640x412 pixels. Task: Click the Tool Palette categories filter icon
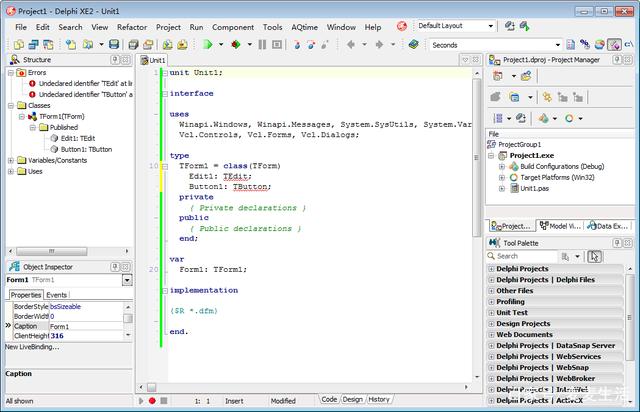pos(565,256)
